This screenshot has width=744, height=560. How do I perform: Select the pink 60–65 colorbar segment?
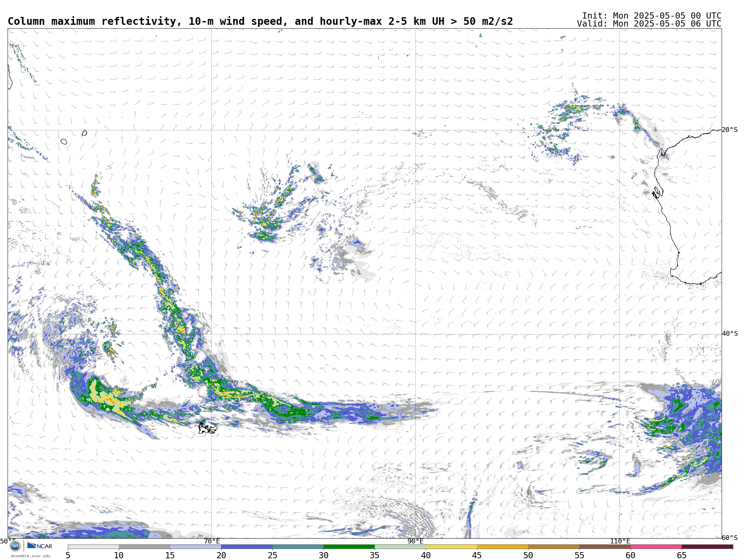656,547
